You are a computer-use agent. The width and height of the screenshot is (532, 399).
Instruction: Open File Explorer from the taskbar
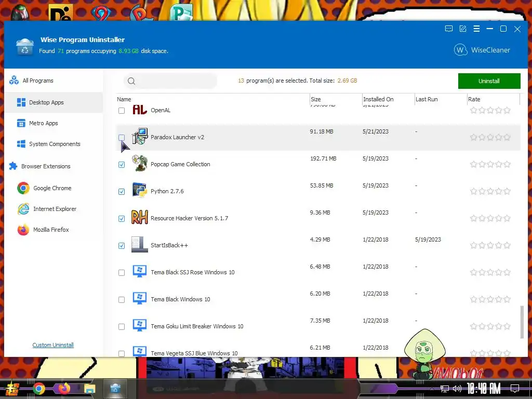tap(90, 389)
